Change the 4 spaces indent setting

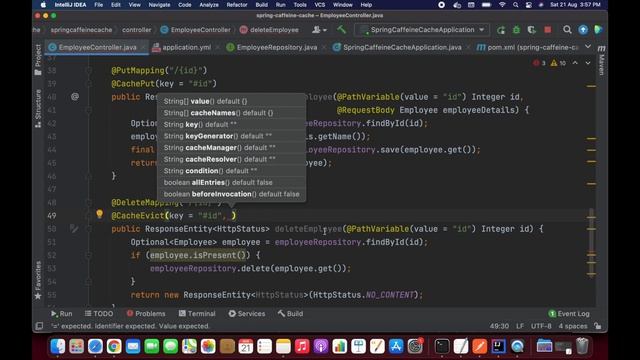[x=573, y=326]
